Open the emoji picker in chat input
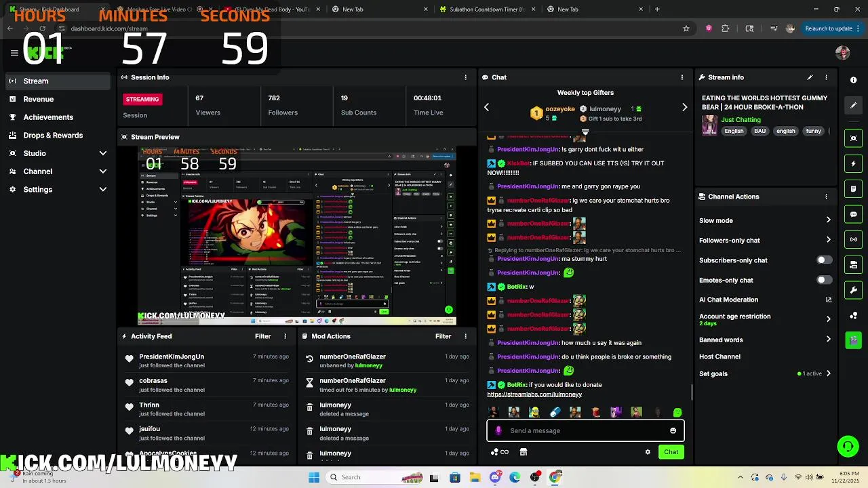The width and height of the screenshot is (868, 488). pos(673,430)
